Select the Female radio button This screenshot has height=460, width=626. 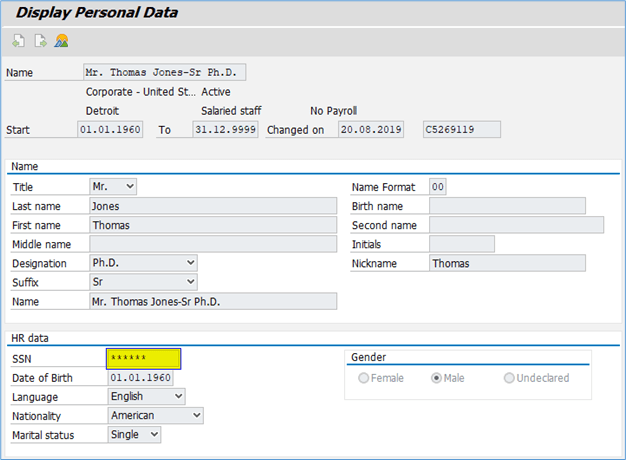click(363, 378)
